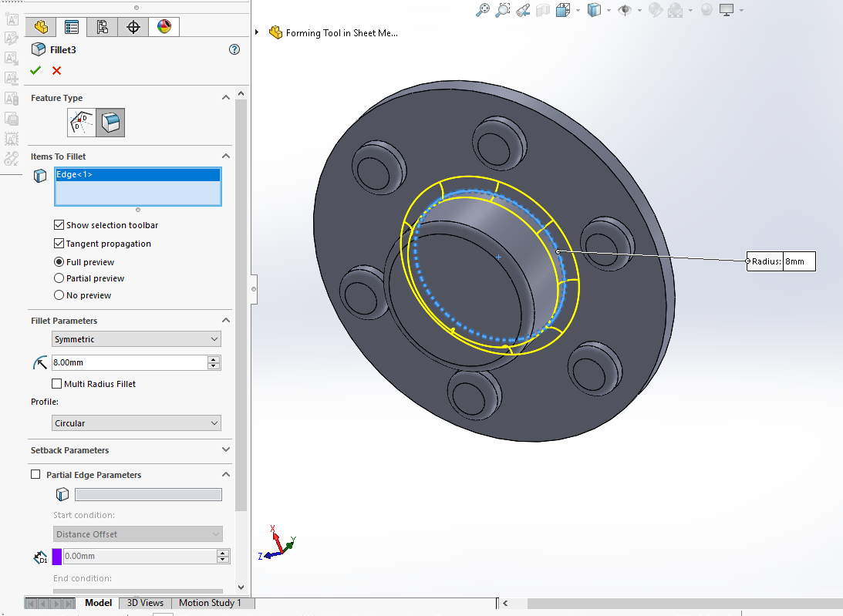
Task: Expand the Setback Parameters section
Action: click(x=225, y=450)
